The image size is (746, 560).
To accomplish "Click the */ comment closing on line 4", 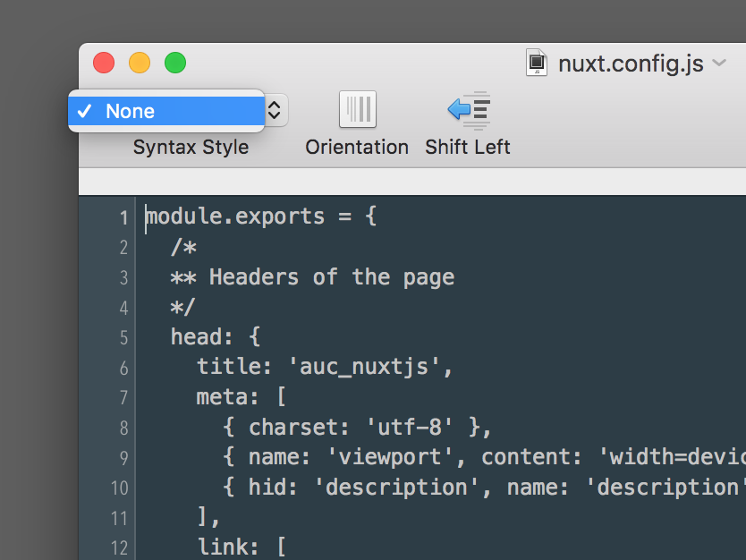I will coord(183,308).
